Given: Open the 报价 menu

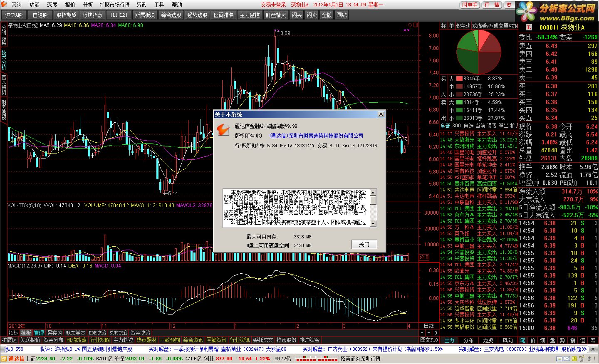Looking at the screenshot, I should 70,5.
